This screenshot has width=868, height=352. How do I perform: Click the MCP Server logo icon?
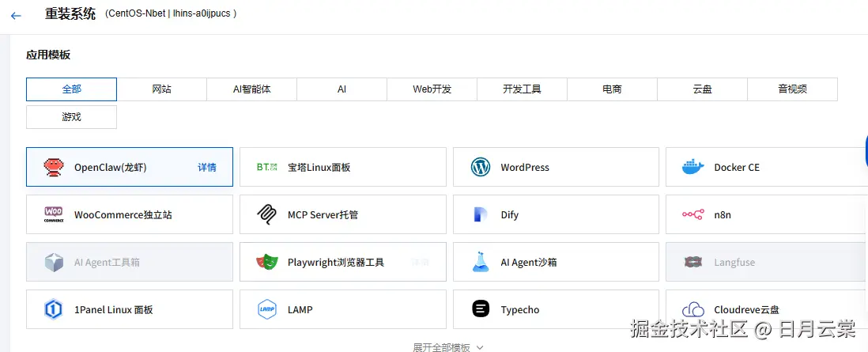point(267,214)
